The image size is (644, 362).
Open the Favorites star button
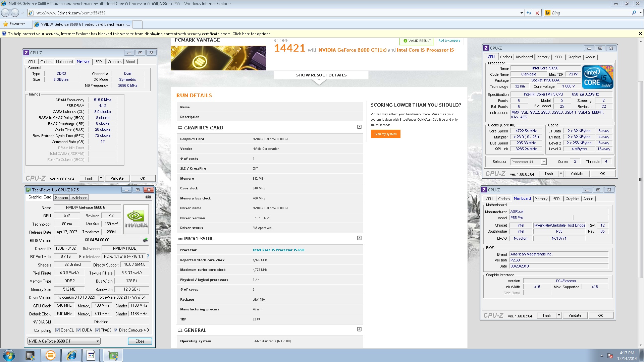14,24
